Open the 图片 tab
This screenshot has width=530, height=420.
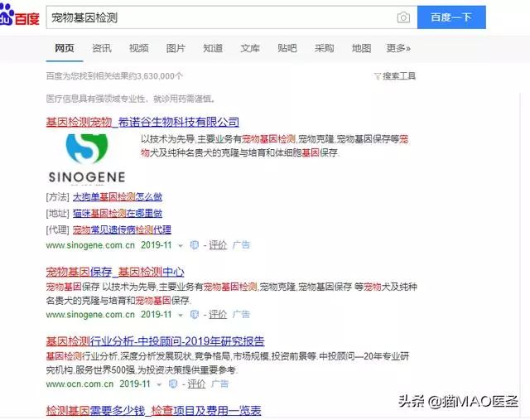(176, 48)
